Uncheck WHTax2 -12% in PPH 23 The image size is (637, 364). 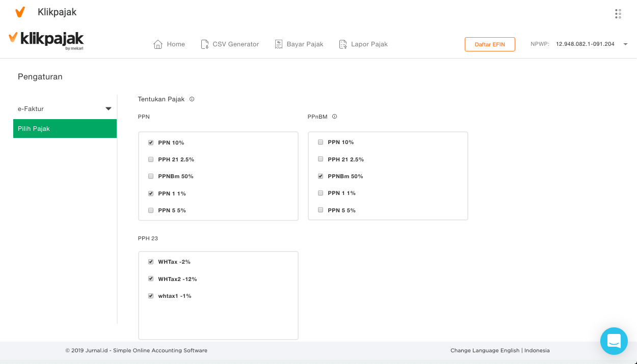point(151,279)
